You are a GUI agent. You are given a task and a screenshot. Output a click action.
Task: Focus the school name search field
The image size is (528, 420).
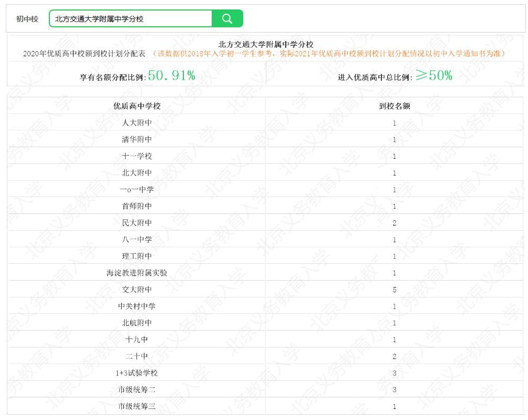coord(131,18)
